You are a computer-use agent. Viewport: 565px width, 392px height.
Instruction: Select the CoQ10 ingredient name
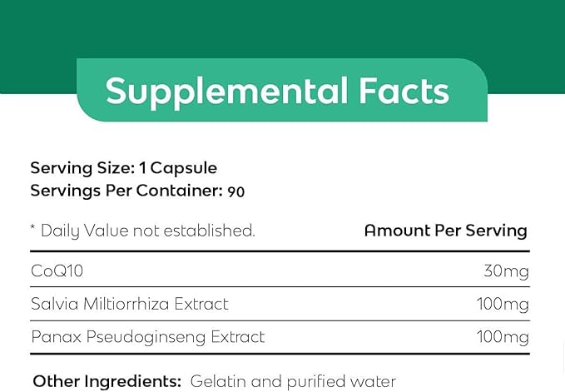56,270
